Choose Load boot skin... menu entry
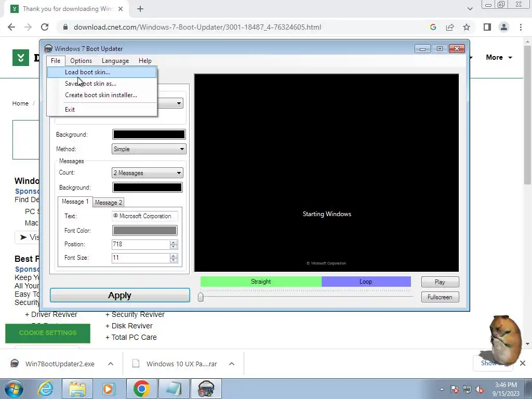Viewport: 532px width, 399px height. tap(102, 72)
